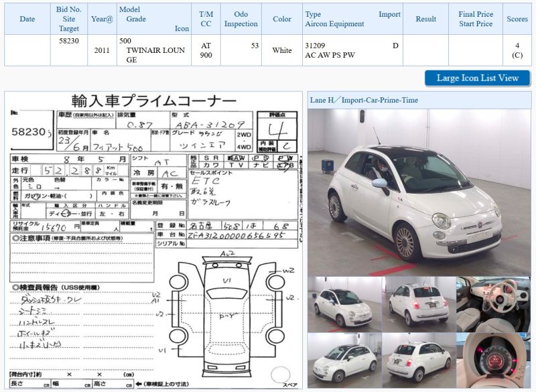
Task: Click the Large Icon List View button
Action: coord(477,78)
